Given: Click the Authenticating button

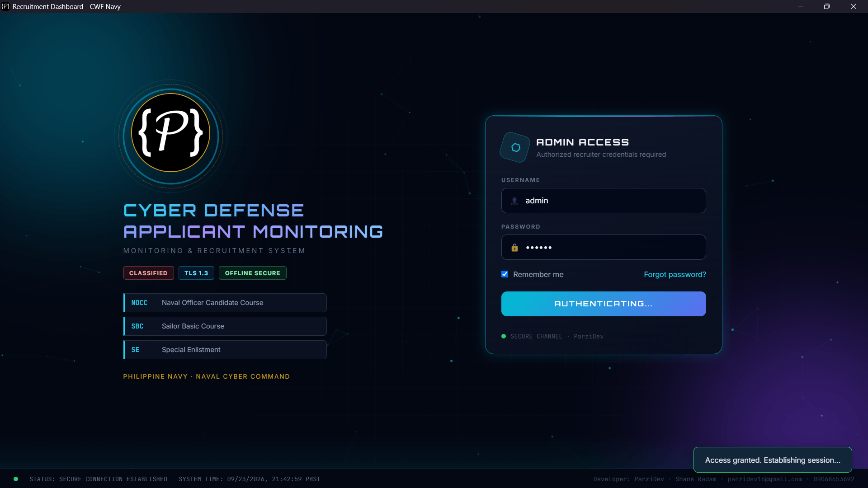Looking at the screenshot, I should [x=604, y=304].
